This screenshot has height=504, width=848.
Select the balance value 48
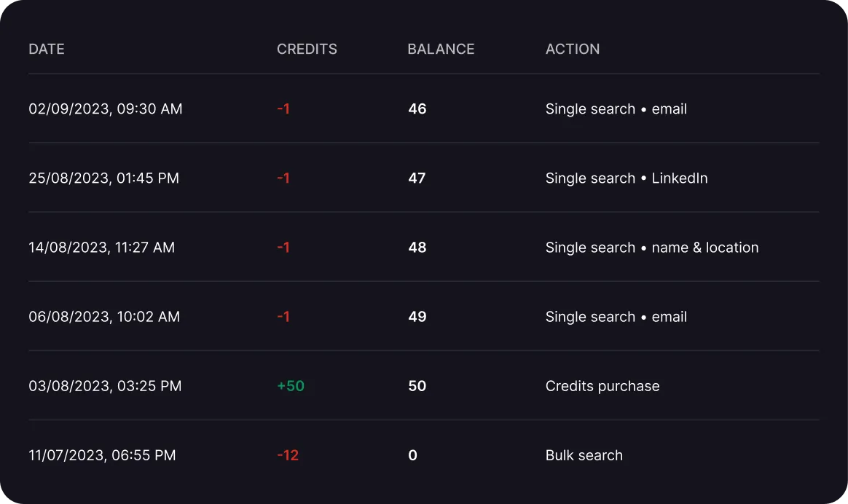pos(417,248)
